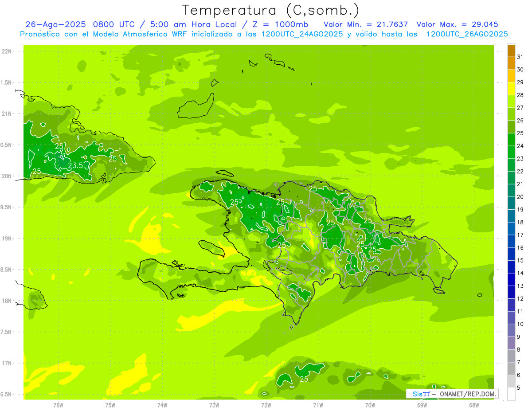This screenshot has width=532, height=411.
Task: Click the "1.5N" latitude label
Action: coord(6,82)
